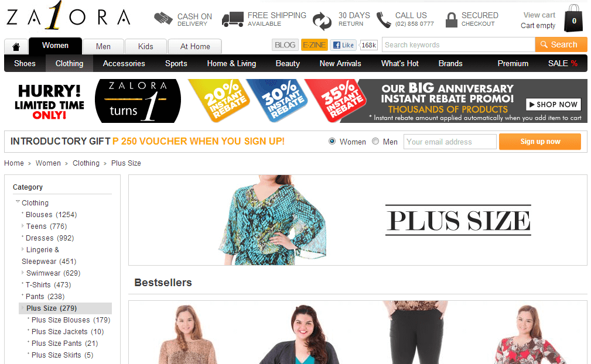
Task: Click the secured checkout padlock icon
Action: (451, 19)
